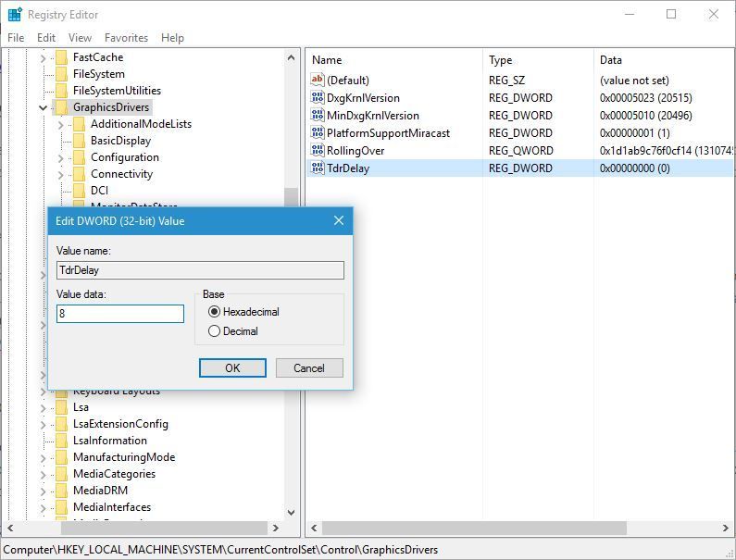Click the AdditionalModeLists folder icon
Screen dimensions: 736x560
click(80, 124)
